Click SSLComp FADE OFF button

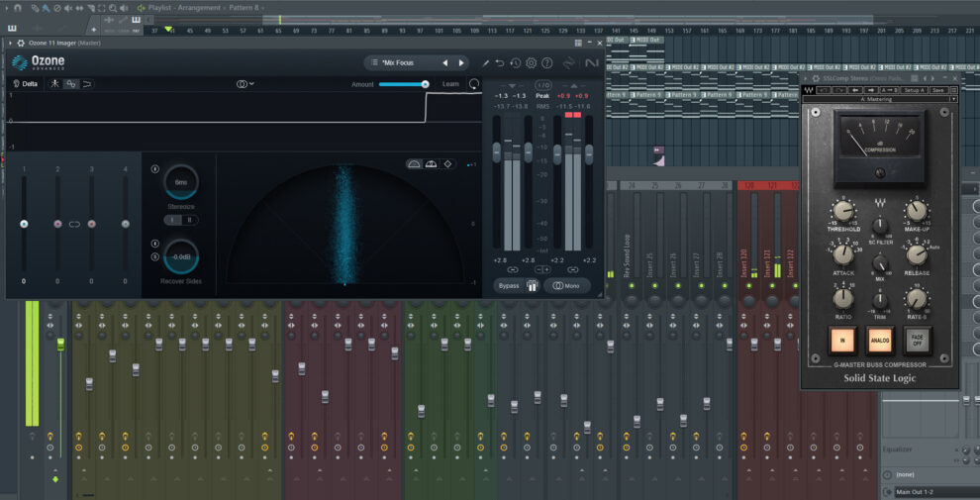tap(918, 341)
